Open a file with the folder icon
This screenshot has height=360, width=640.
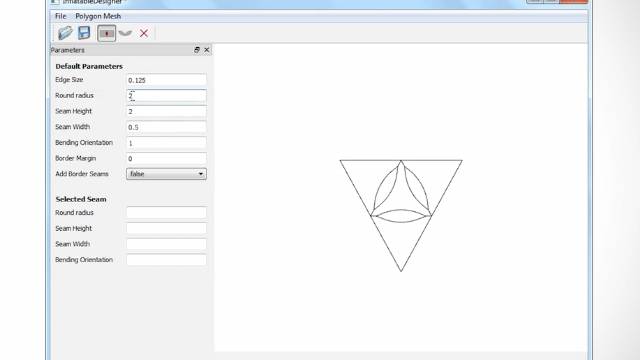point(65,33)
